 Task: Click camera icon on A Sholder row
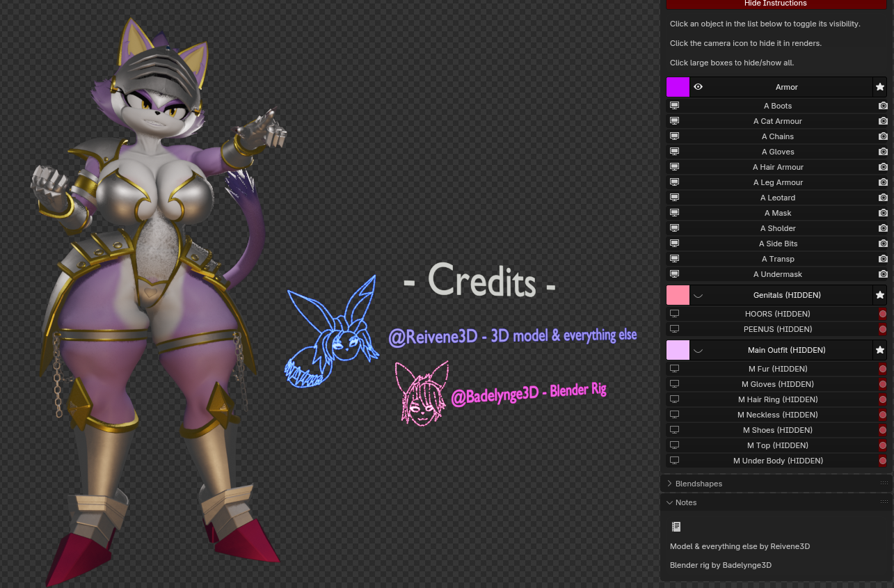[x=883, y=228]
